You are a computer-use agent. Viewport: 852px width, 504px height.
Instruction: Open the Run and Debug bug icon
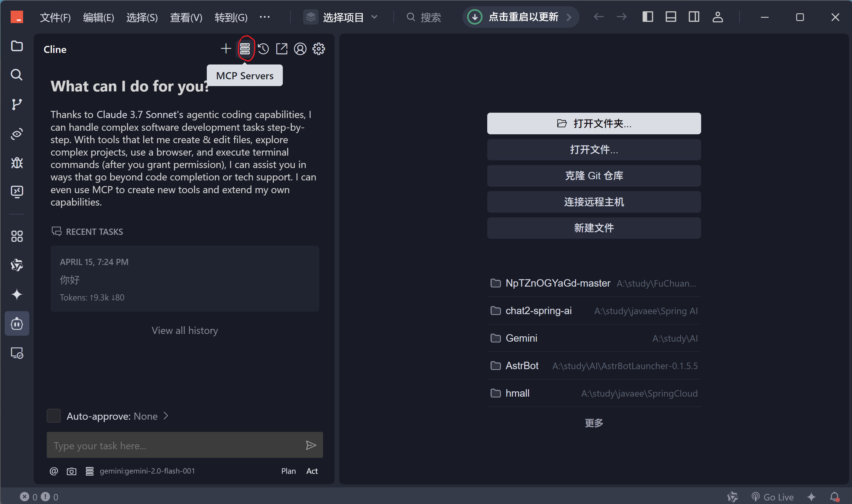point(17,163)
